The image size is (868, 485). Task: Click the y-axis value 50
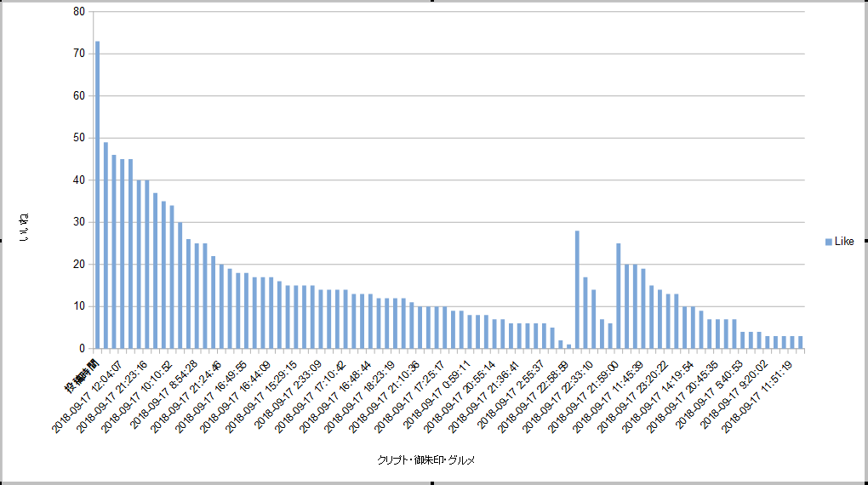point(78,138)
